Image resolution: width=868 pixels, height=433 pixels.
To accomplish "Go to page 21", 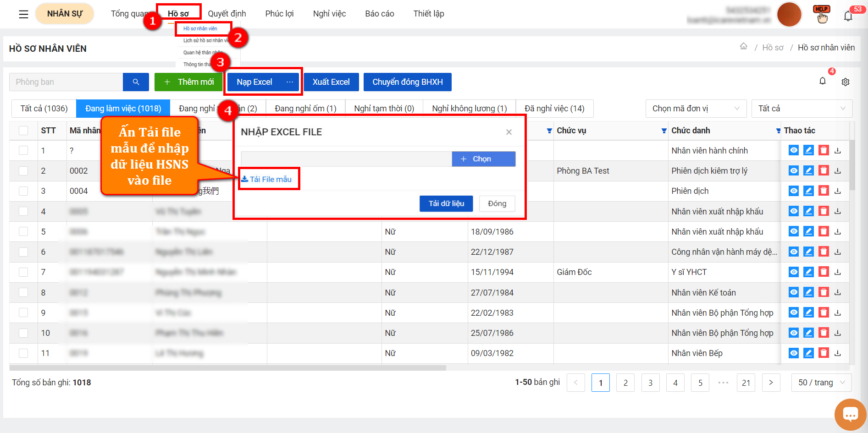I will [746, 383].
